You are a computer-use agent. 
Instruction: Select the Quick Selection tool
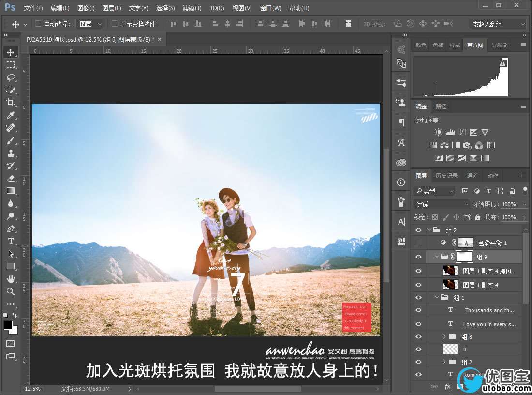(11, 90)
